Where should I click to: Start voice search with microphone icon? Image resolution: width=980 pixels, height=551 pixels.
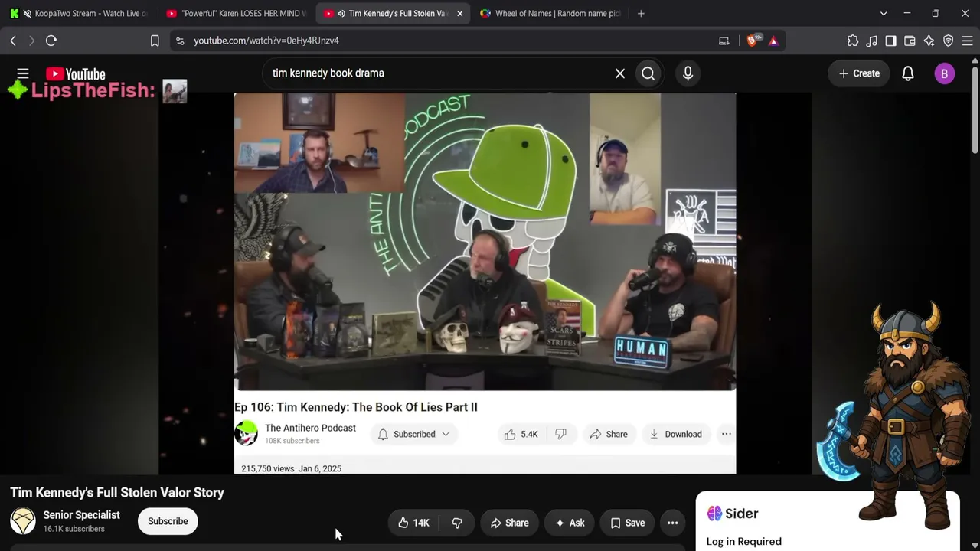[688, 73]
